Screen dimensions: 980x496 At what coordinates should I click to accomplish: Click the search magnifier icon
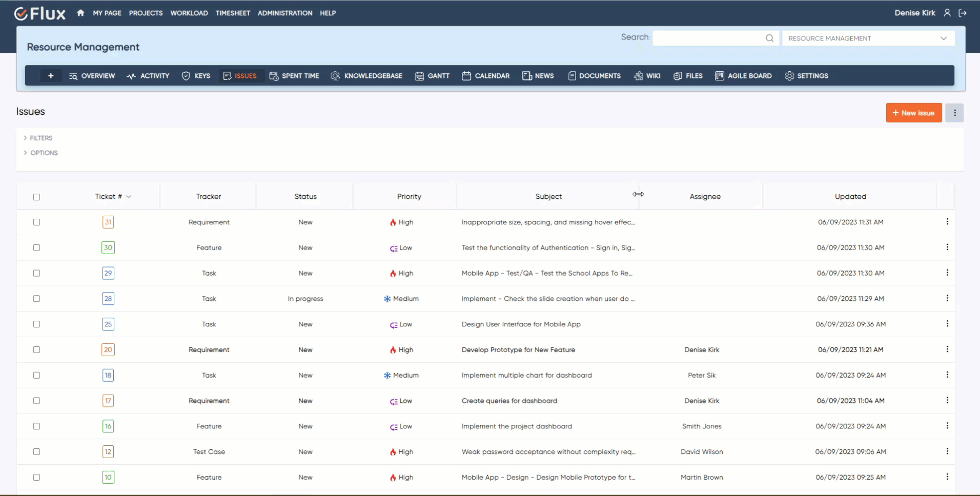pos(770,37)
